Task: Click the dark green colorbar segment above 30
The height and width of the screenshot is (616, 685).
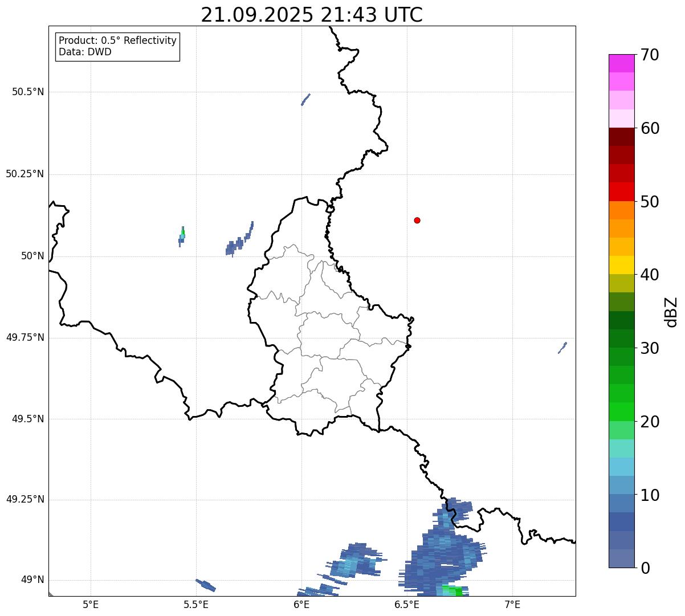Action: pos(621,338)
